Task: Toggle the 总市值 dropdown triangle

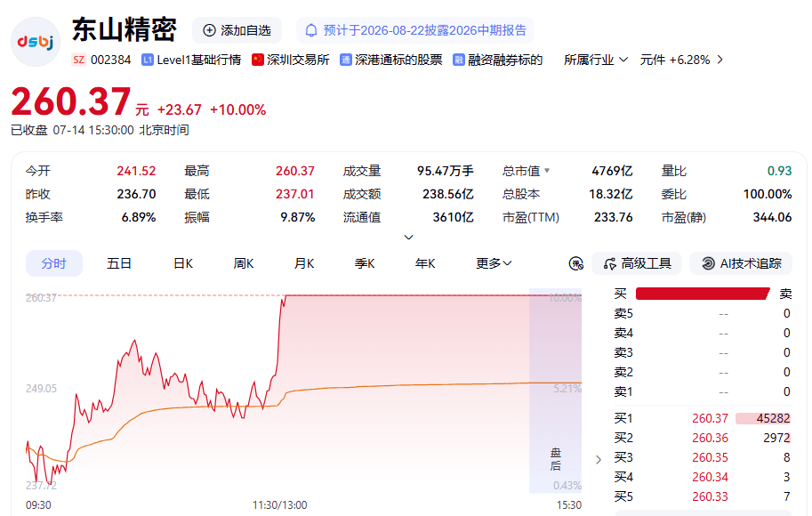Action: coord(547,171)
